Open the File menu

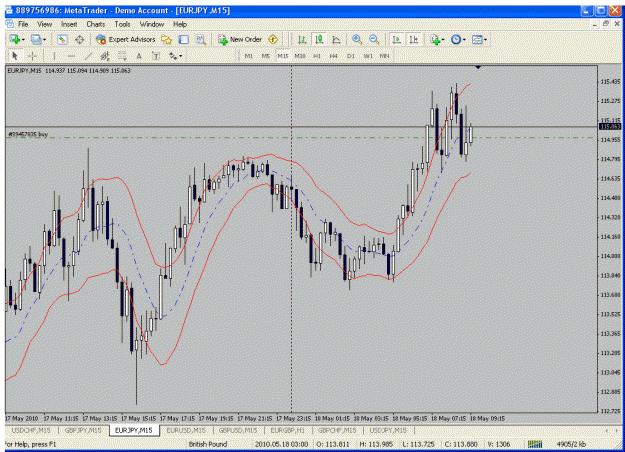23,24
